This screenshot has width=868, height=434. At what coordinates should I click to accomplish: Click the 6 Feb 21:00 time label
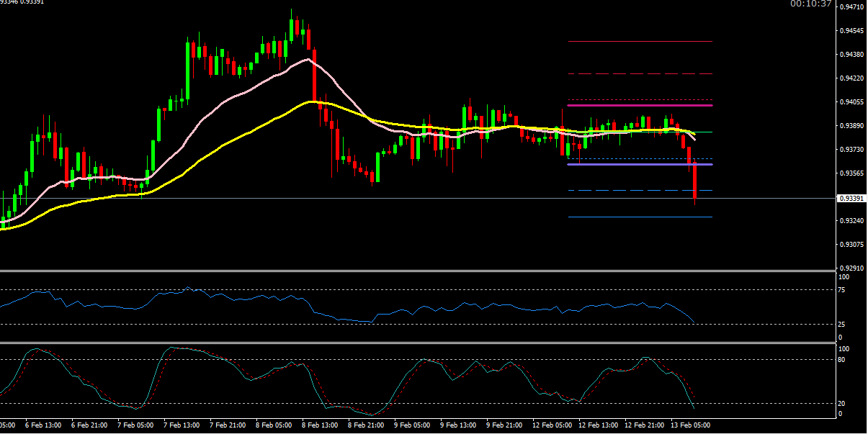[x=89, y=425]
